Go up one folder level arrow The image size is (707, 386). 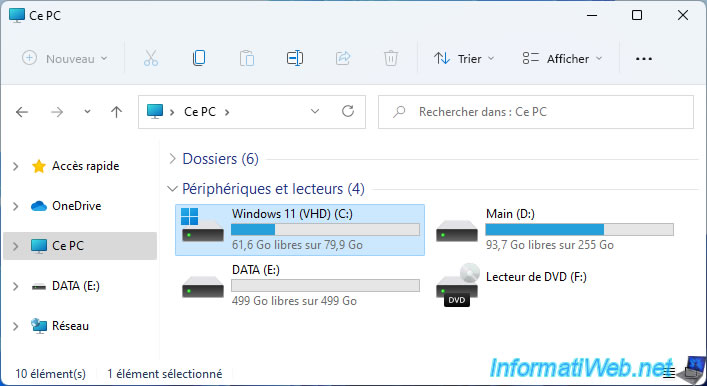116,112
